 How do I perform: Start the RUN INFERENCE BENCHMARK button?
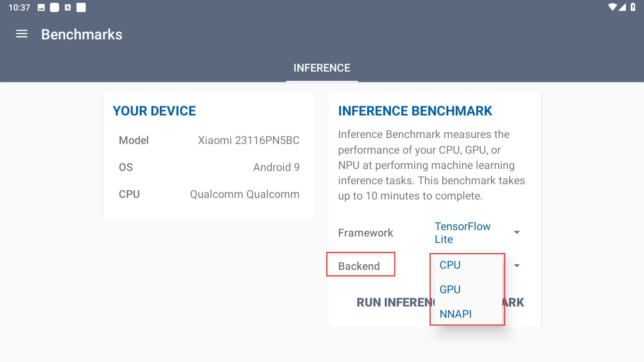click(x=440, y=302)
